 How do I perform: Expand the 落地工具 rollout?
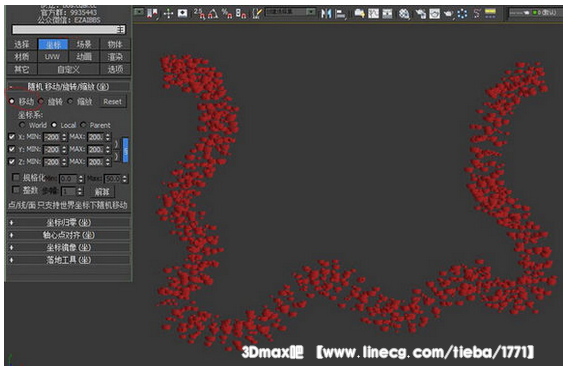coord(68,260)
